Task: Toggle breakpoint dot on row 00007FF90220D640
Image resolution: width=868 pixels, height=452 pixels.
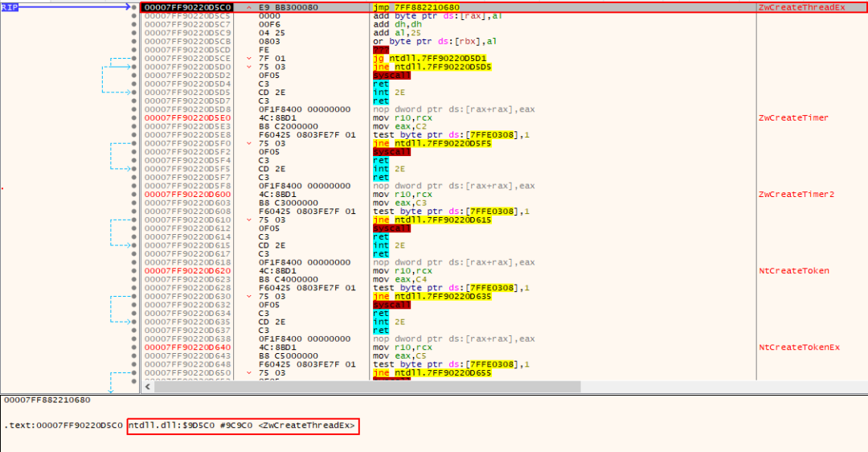Action: pyautogui.click(x=134, y=347)
